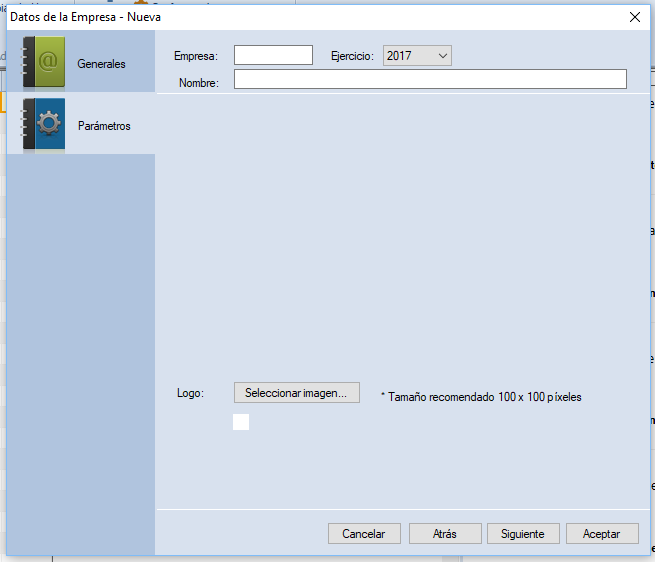Confirm with the Aceptar button
Viewport: 655px width, 562px height.
(602, 534)
